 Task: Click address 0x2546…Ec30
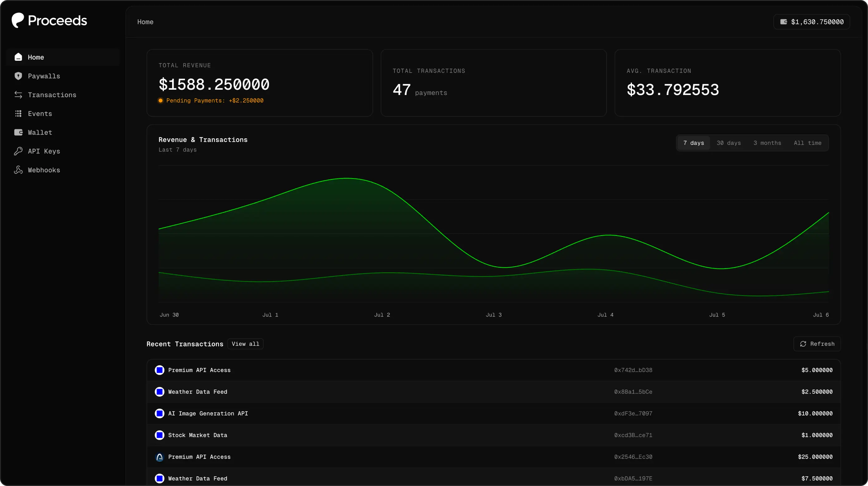click(x=633, y=457)
